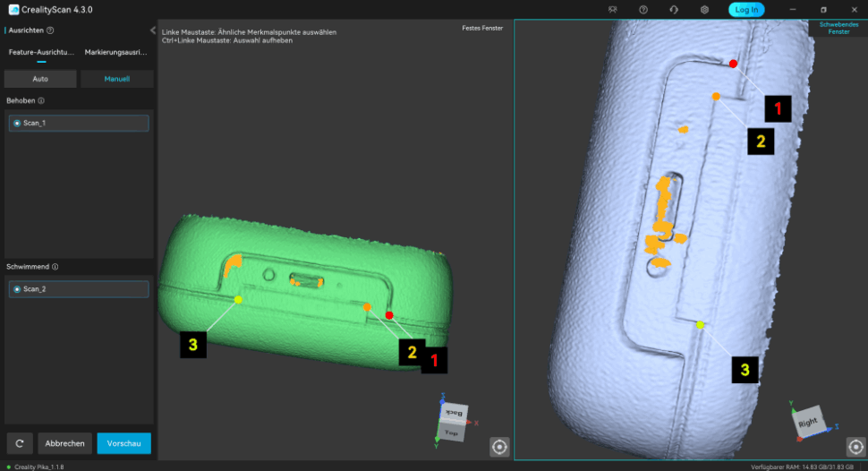Click the Schwimmend section label

[28, 267]
